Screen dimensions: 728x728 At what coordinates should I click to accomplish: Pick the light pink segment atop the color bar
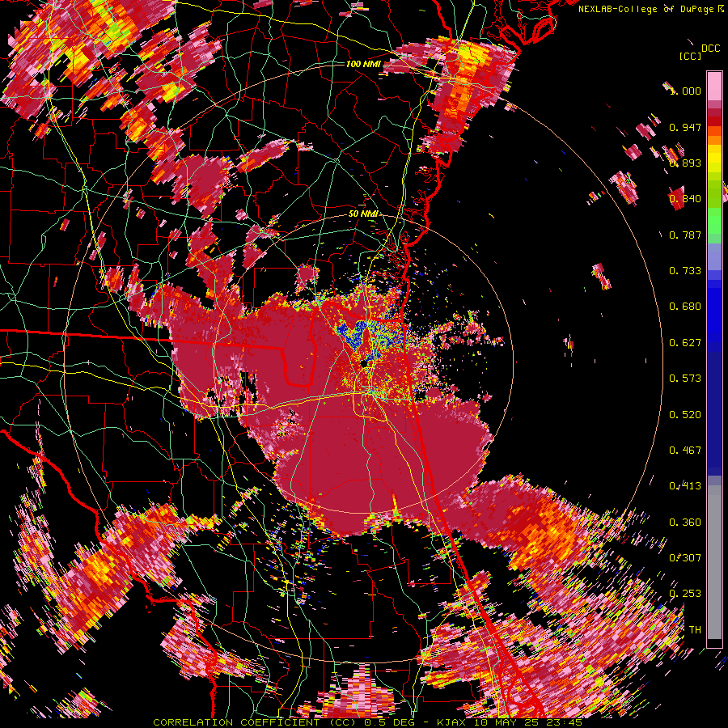click(714, 86)
